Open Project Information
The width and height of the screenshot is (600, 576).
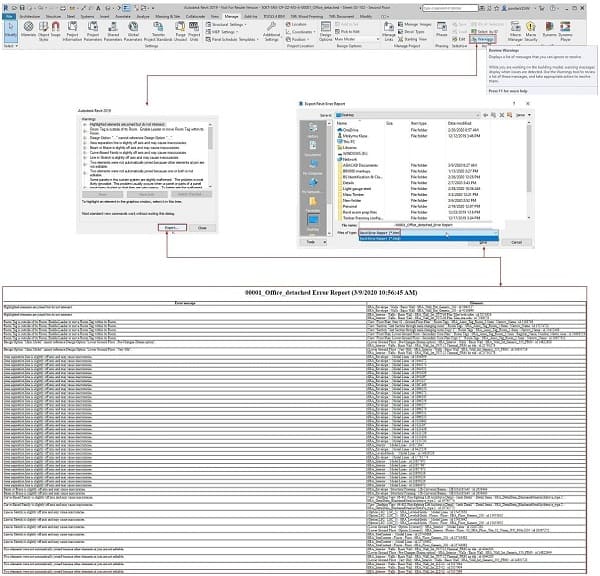coord(72,31)
